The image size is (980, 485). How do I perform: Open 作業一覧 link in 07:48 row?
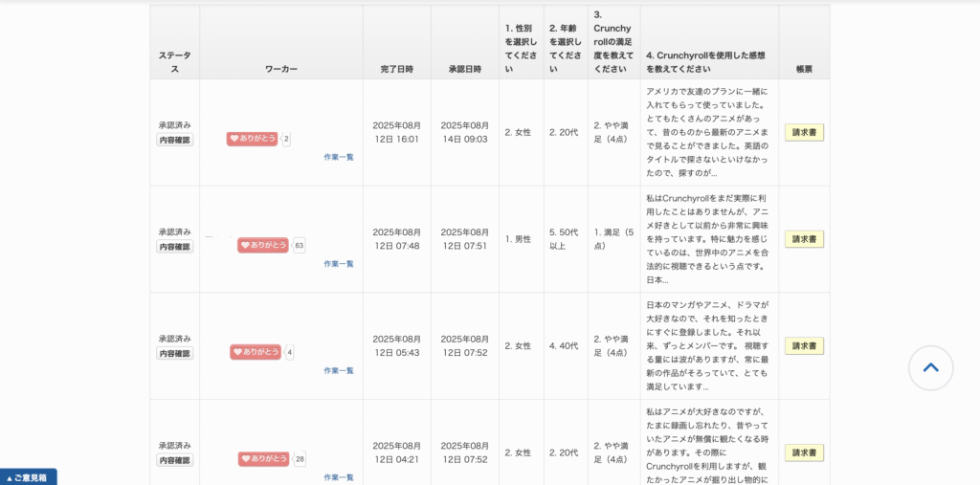339,264
